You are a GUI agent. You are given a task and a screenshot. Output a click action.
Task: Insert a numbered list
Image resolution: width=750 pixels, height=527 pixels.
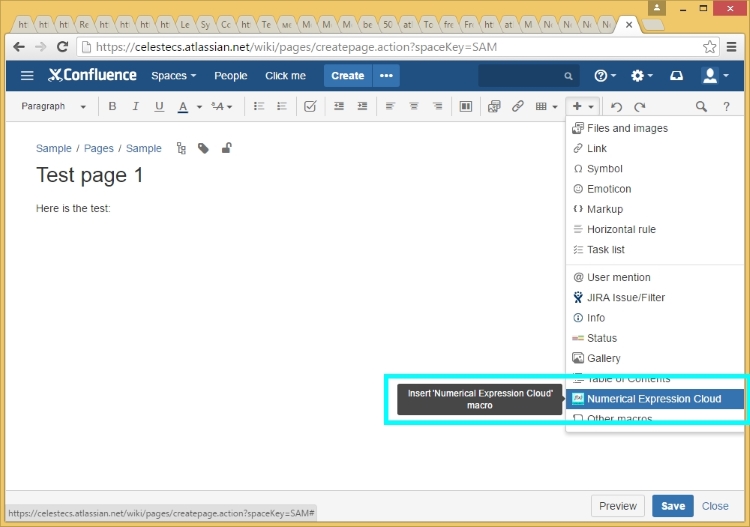point(282,106)
